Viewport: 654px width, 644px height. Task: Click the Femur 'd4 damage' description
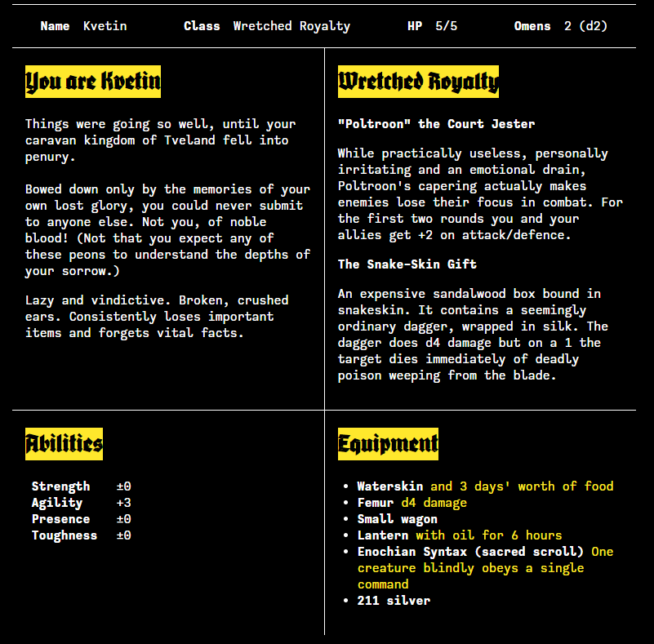coord(434,503)
